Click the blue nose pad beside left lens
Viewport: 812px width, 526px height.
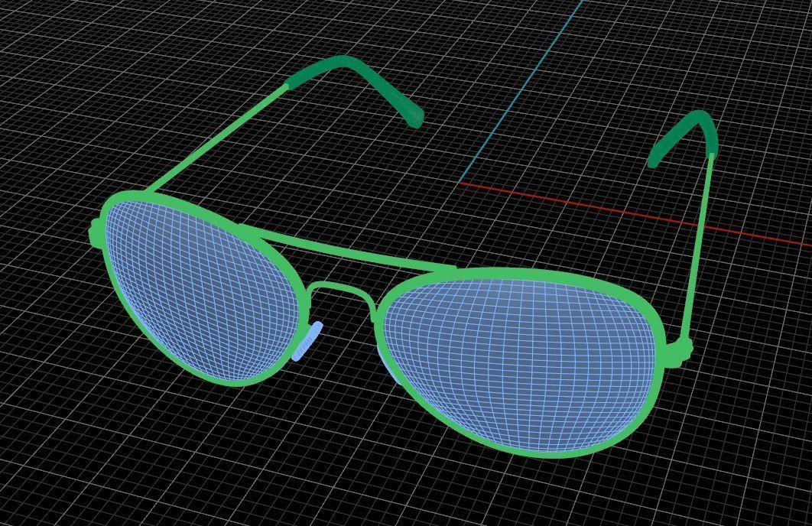click(307, 341)
